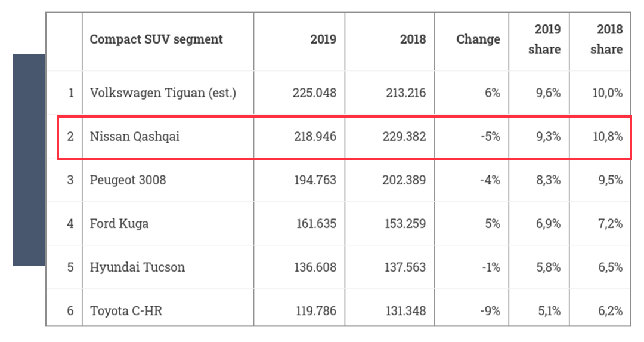This screenshot has width=644, height=342.
Task: Select the 5,8% share value for Tucson
Action: coord(547,267)
